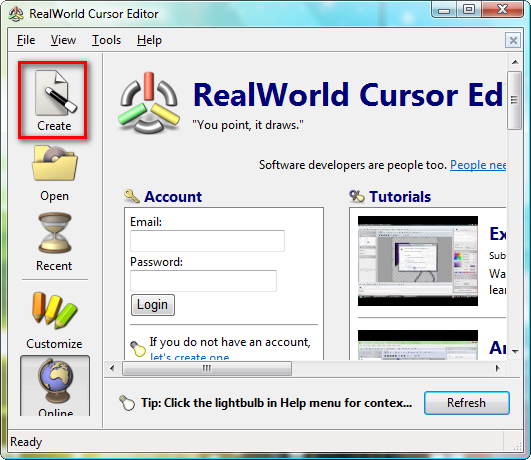Open the Help menu
Screen dimensions: 531x460
[x=149, y=40]
